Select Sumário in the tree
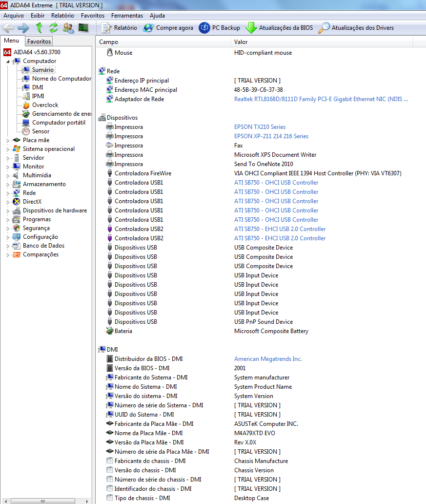 coord(43,70)
